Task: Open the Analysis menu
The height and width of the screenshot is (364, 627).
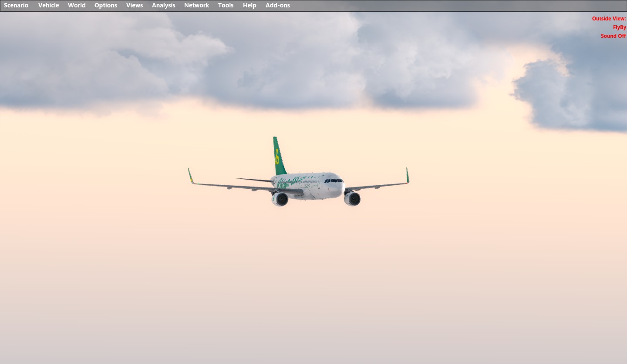Action: 163,6
